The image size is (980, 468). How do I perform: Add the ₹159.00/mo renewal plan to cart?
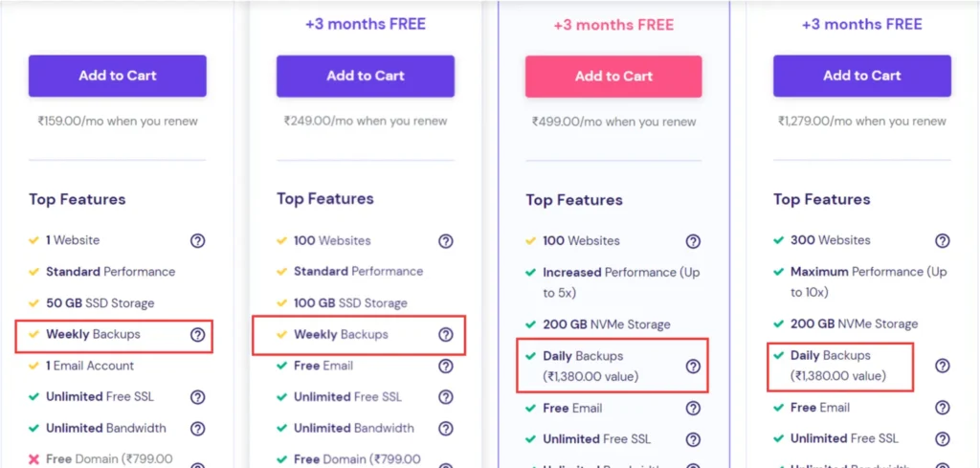[x=118, y=76]
